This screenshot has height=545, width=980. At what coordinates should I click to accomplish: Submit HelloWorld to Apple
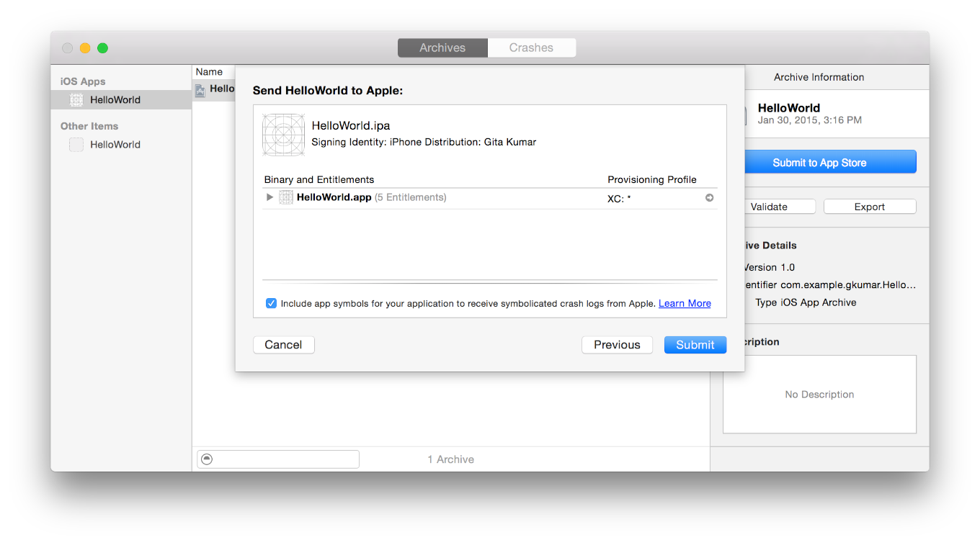click(695, 345)
